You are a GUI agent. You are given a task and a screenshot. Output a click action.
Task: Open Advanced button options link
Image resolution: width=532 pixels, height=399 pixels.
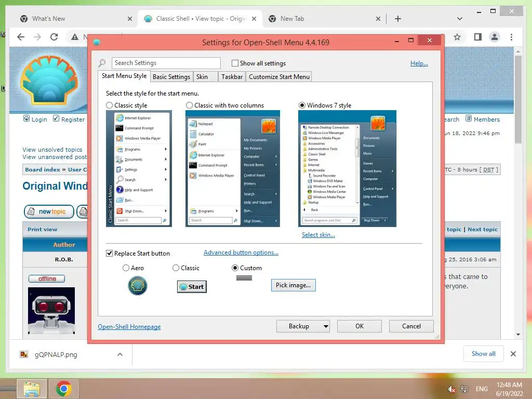(x=241, y=252)
